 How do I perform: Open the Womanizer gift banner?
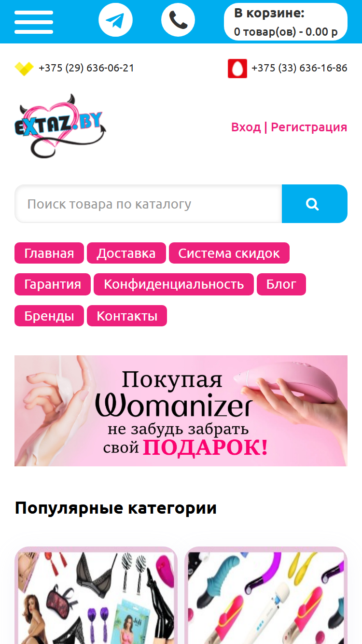coord(181,411)
